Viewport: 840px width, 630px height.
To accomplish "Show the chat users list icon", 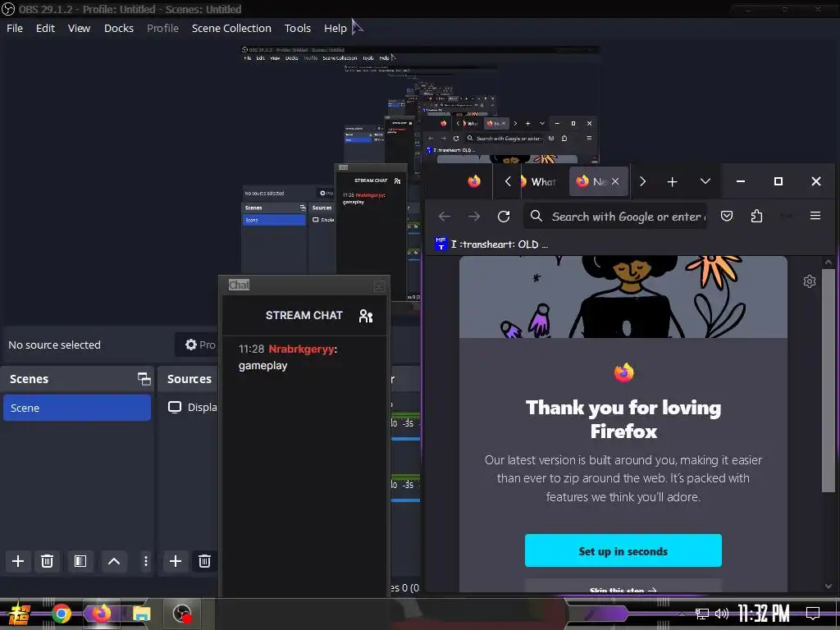I will pos(366,316).
